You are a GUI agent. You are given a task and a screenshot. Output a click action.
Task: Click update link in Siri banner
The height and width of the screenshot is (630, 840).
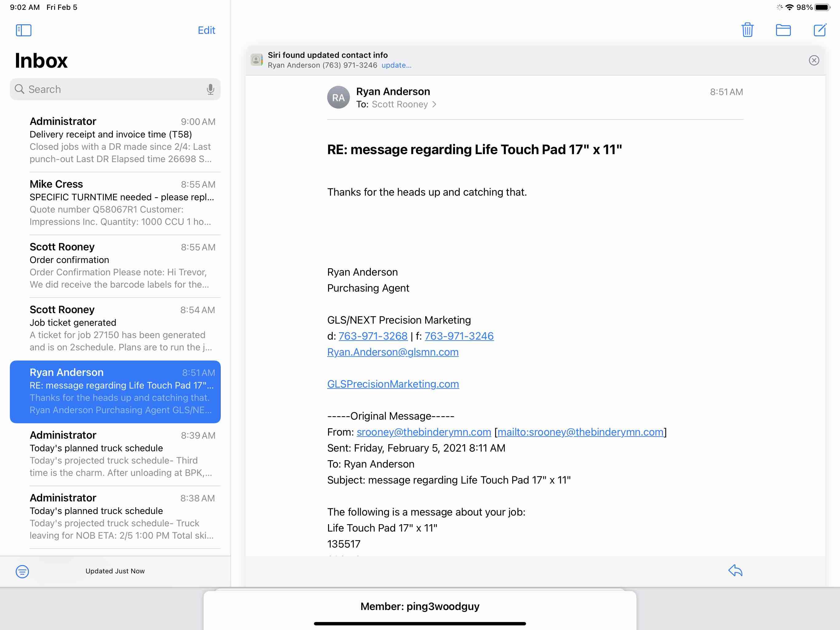click(x=396, y=65)
